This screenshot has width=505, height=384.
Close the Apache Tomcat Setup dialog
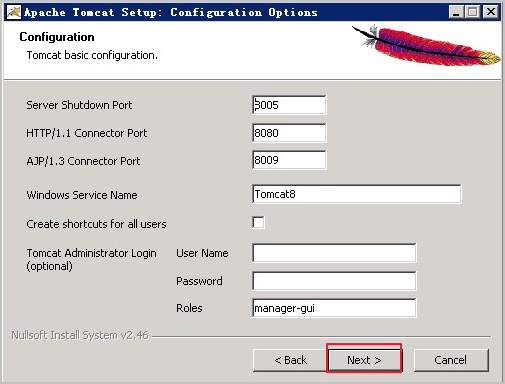click(x=491, y=12)
